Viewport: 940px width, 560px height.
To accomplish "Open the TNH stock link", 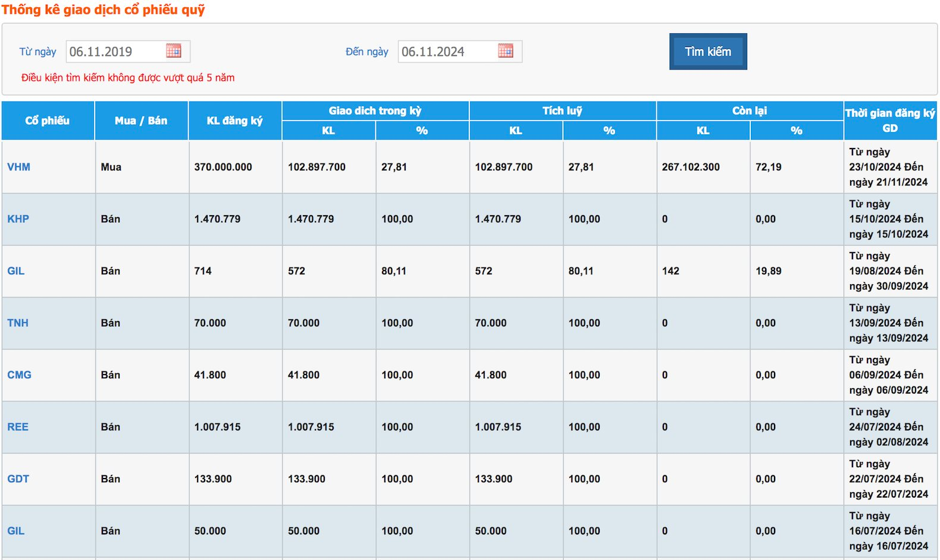I will tap(18, 323).
